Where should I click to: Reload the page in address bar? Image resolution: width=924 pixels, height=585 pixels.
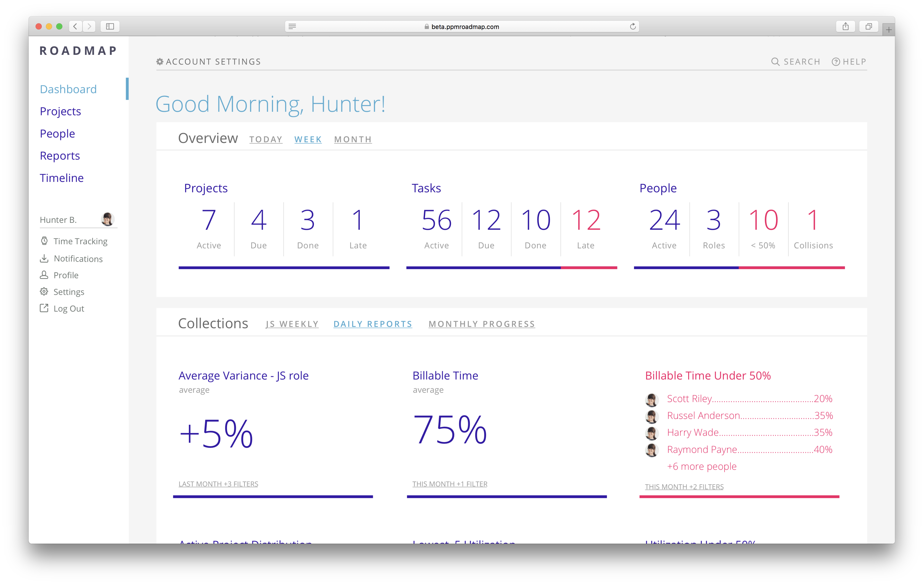(633, 27)
